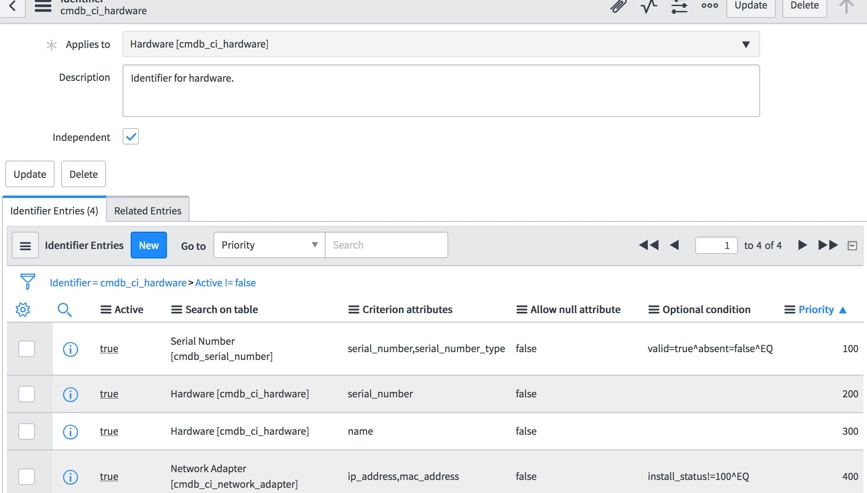The width and height of the screenshot is (867, 493).
Task: Open Allow null attribute column menu
Action: (521, 310)
